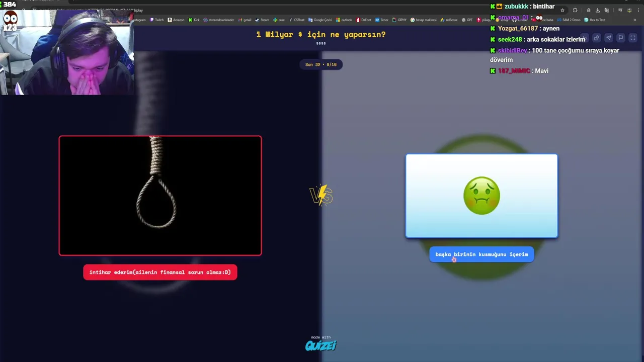Open the GIPHY bookmark
Viewport: 644px width, 362px height.
click(x=400, y=20)
